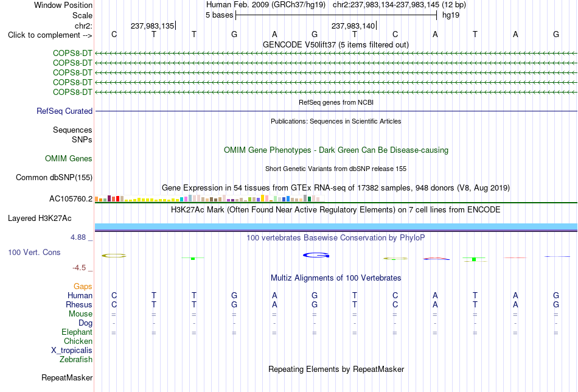Select the Mouse alignment row label
578x392 pixels.
click(80, 314)
